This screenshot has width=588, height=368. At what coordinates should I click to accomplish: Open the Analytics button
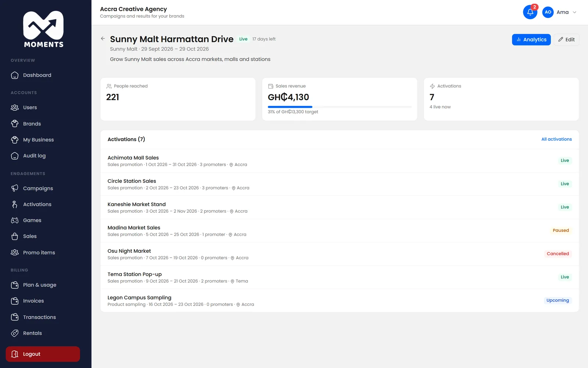point(531,40)
